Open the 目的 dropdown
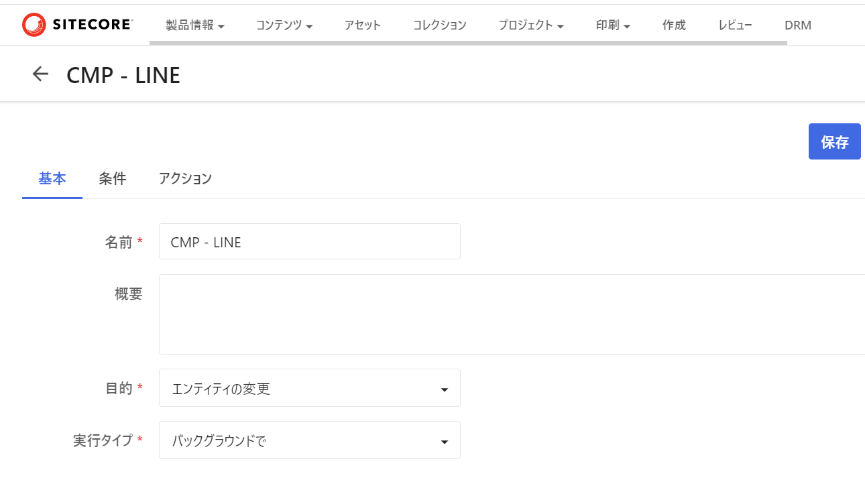Viewport: 865px width, 504px height. [x=310, y=387]
